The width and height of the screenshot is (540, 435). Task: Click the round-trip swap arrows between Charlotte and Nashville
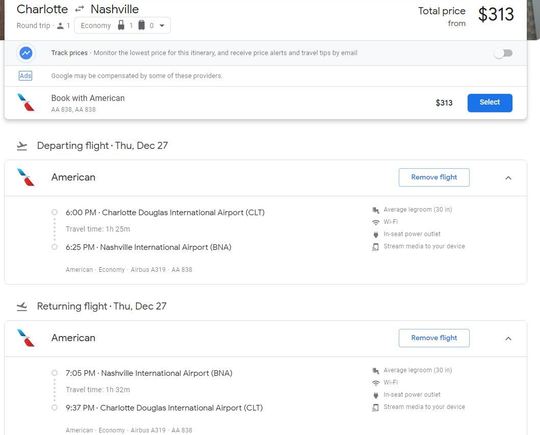[x=80, y=9]
